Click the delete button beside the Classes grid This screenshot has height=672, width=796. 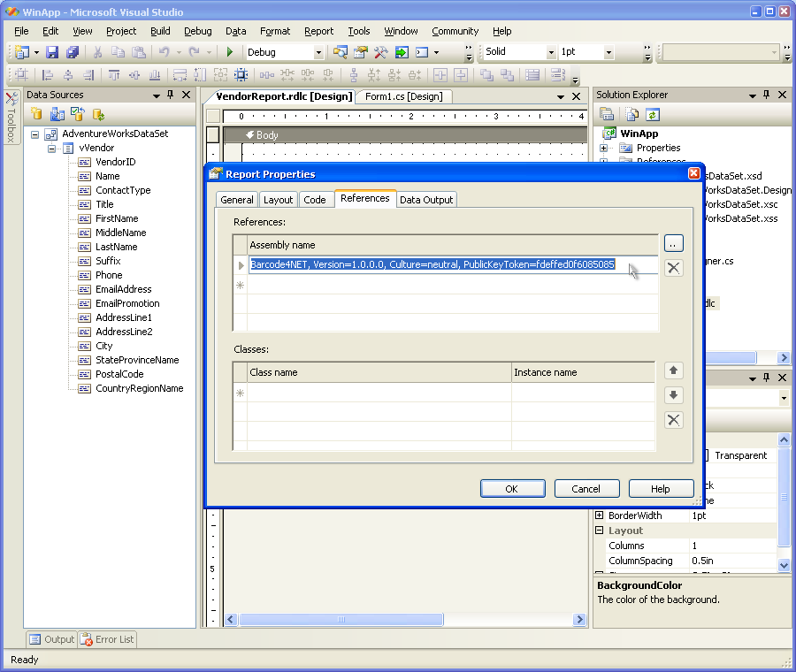(673, 420)
